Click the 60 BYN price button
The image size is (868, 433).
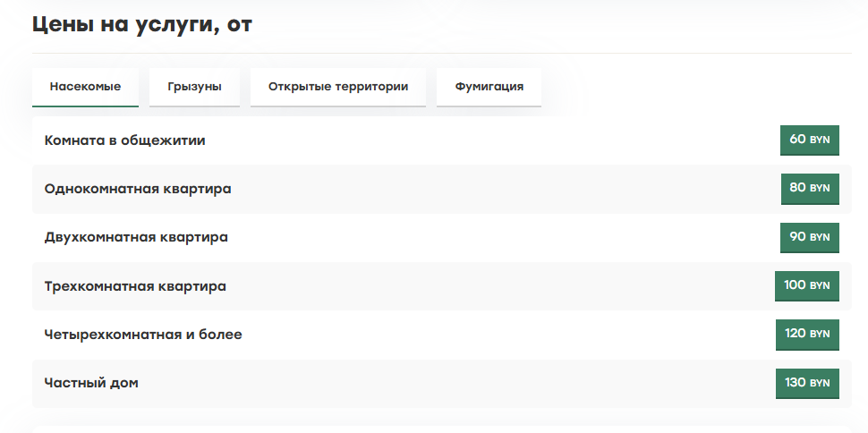point(810,140)
